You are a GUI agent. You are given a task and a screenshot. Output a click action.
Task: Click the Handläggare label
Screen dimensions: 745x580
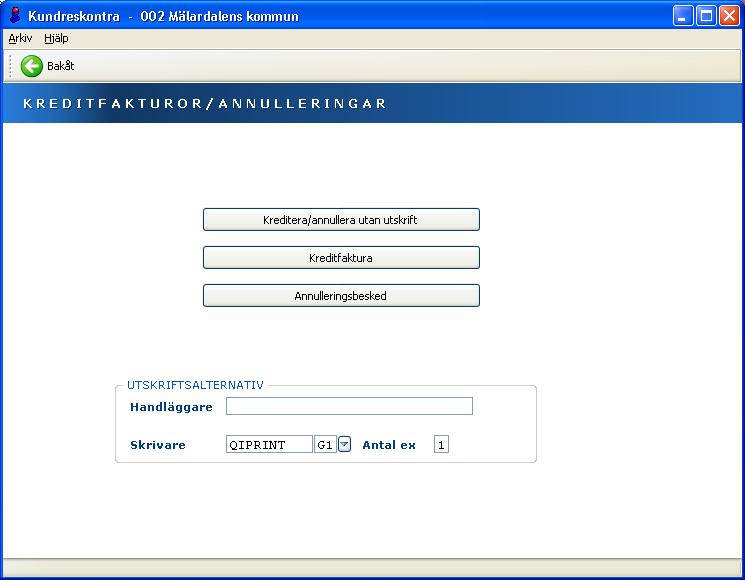pos(171,407)
